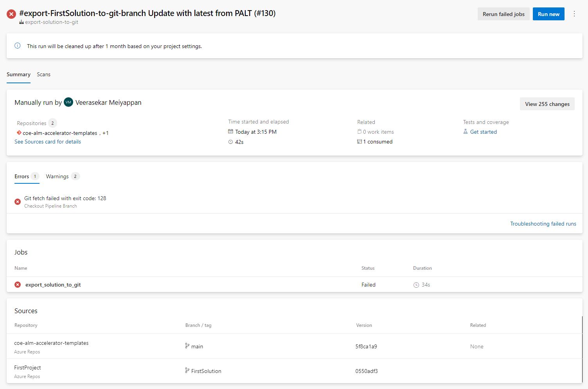
Task: Click the pipeline icon beside export-solution-to-git
Action: pos(21,22)
